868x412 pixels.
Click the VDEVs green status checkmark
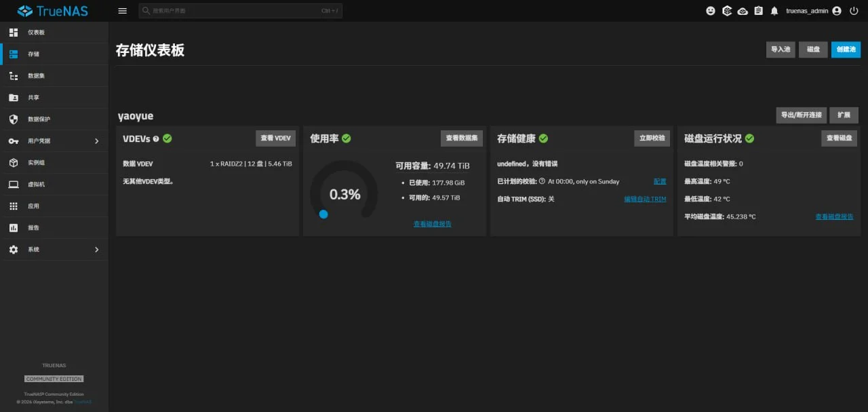point(167,138)
